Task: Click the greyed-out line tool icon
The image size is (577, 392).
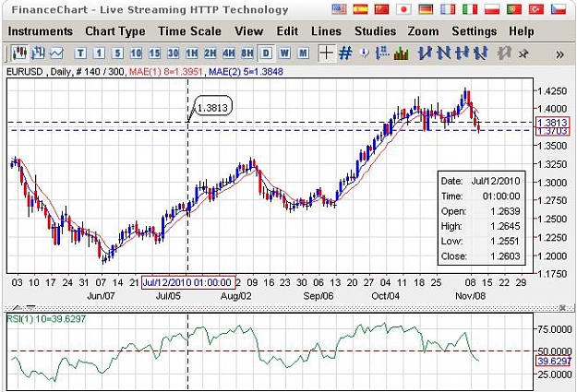Action: coord(504,53)
